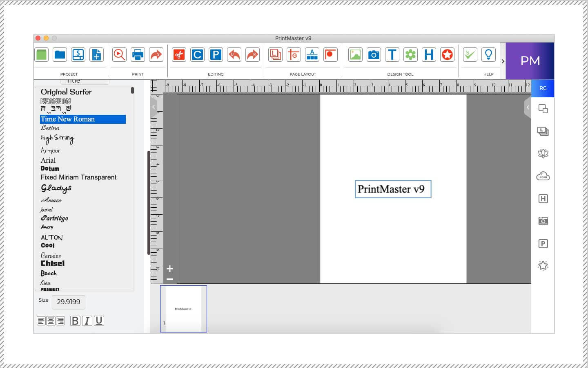This screenshot has width=588, height=368.
Task: Click the zoom out minus button
Action: [x=170, y=279]
